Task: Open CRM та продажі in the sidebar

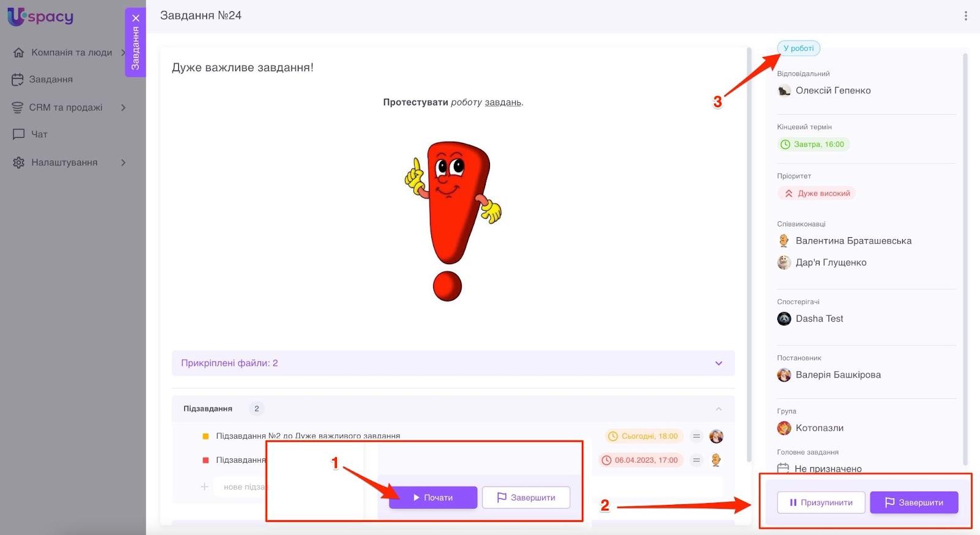Action: [x=66, y=108]
